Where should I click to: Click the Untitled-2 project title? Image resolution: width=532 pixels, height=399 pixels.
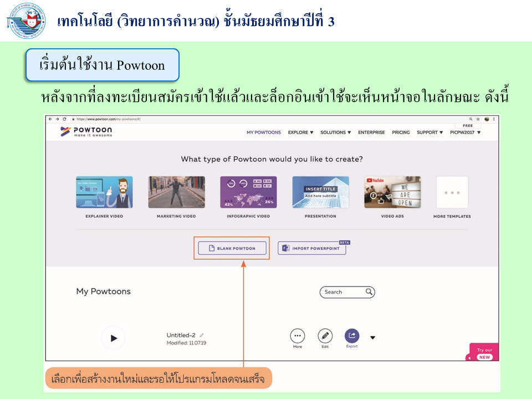[x=181, y=335]
